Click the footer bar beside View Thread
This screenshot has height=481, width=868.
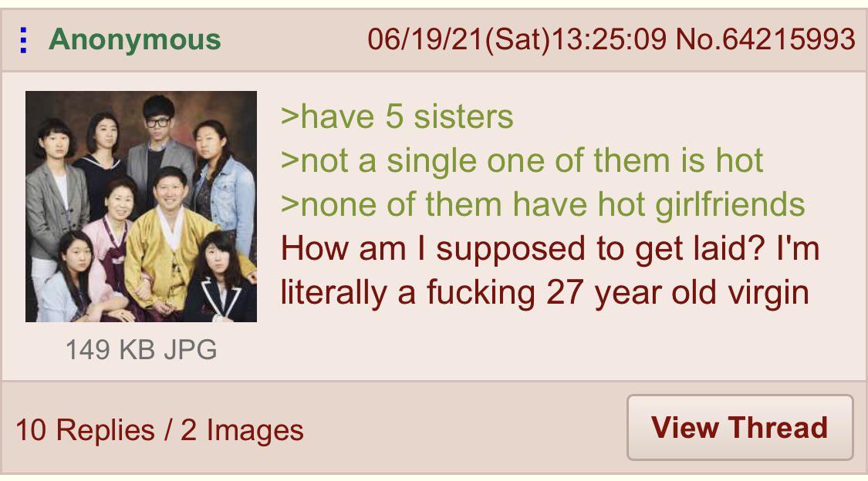click(x=465, y=429)
